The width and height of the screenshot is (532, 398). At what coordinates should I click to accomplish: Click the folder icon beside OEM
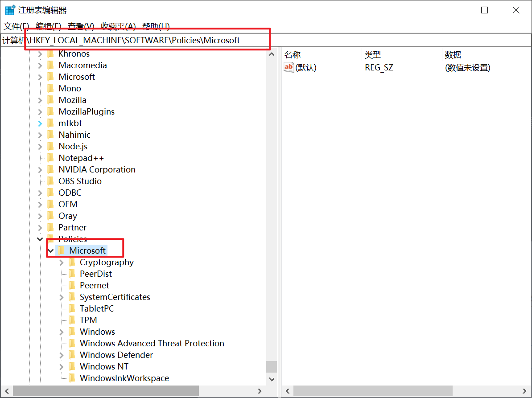tap(50, 205)
